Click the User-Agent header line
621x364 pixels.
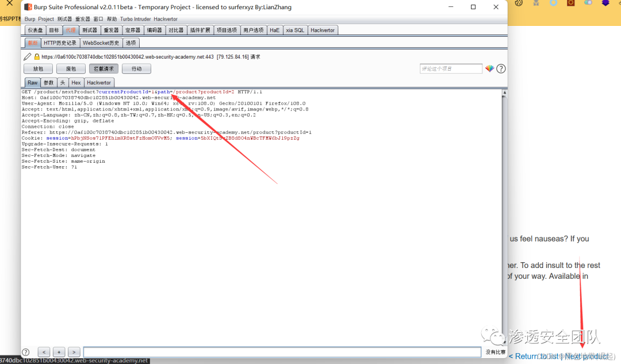(x=163, y=104)
